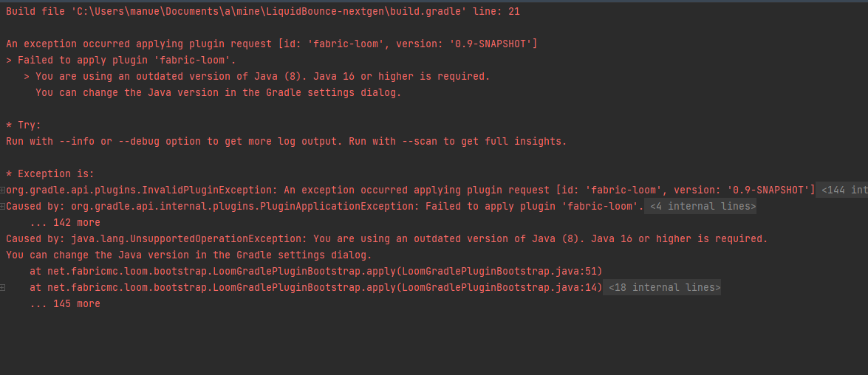
Task: Unfold the '<4 internal lines>' collapsed region
Action: tap(702, 207)
